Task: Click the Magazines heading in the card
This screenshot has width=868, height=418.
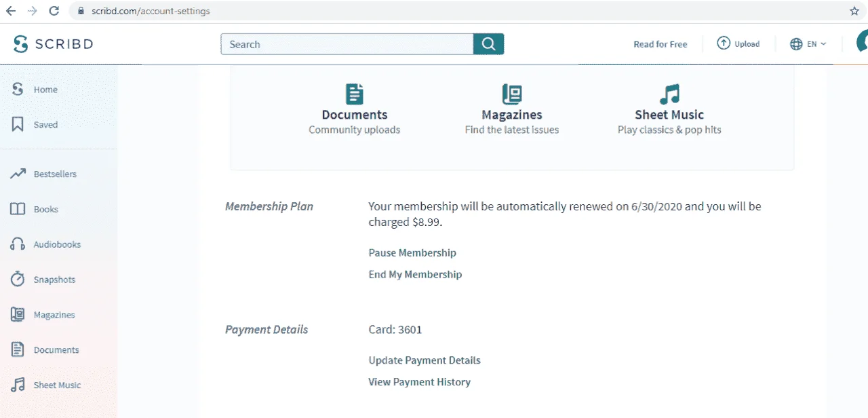Action: tap(512, 115)
